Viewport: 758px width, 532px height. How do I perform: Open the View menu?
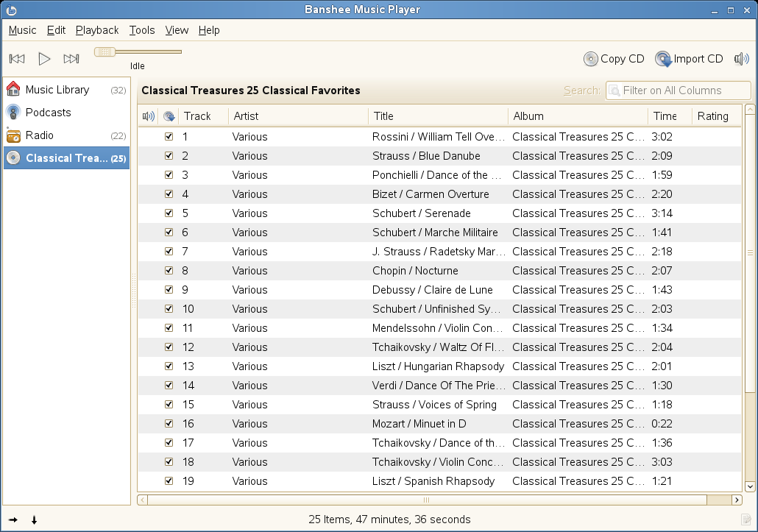177,30
